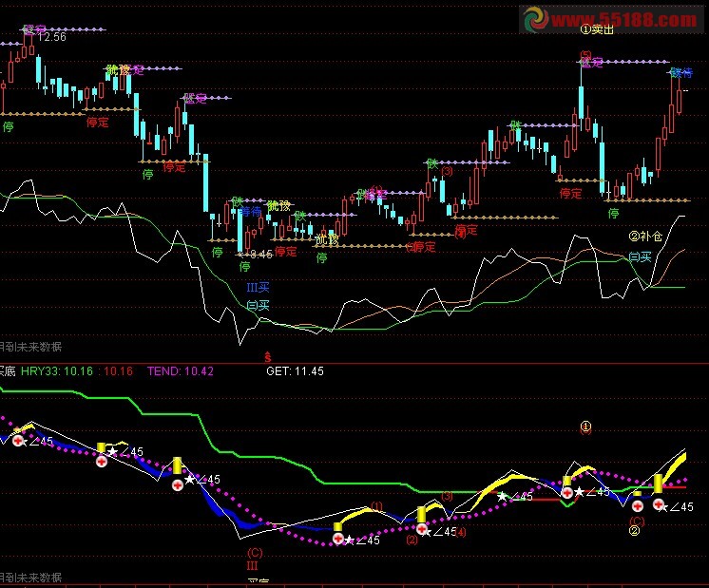Click the red 停定 label next to 8.45
709x588 pixels.
tap(286, 252)
